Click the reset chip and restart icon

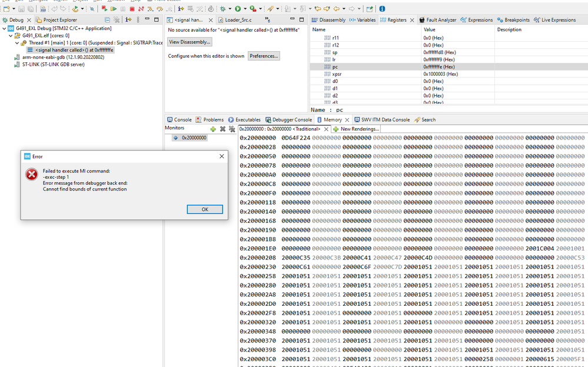pyautogui.click(x=75, y=9)
